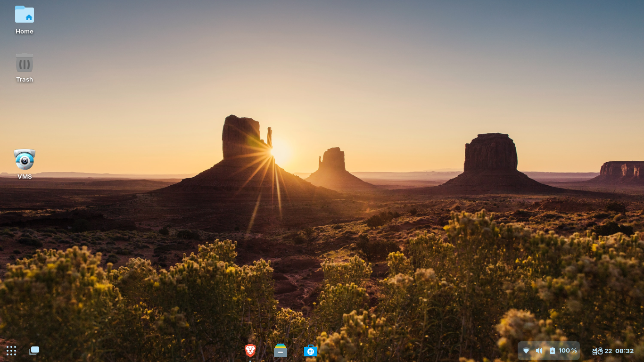Image resolution: width=644 pixels, height=362 pixels.
Task: Launch Brave browser from the dock
Action: [250, 350]
